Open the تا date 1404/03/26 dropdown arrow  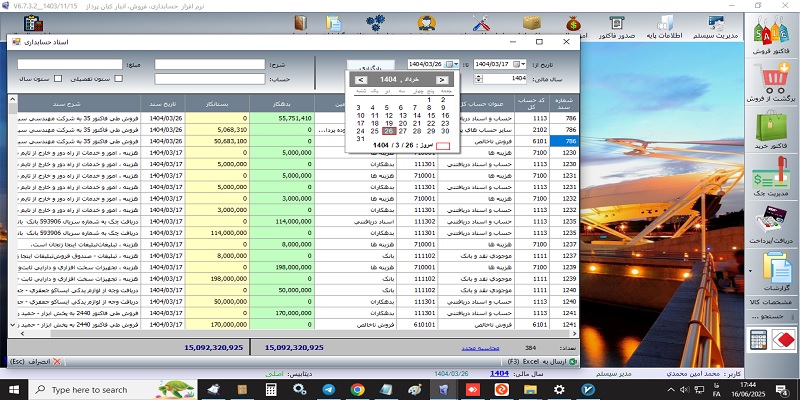pyautogui.click(x=456, y=64)
